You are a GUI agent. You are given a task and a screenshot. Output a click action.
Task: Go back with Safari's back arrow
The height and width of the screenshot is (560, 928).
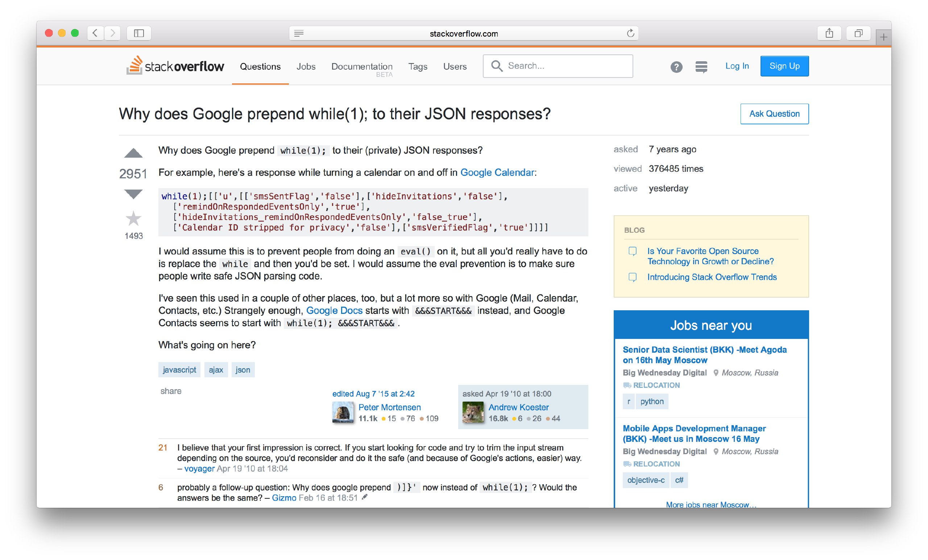click(x=96, y=33)
